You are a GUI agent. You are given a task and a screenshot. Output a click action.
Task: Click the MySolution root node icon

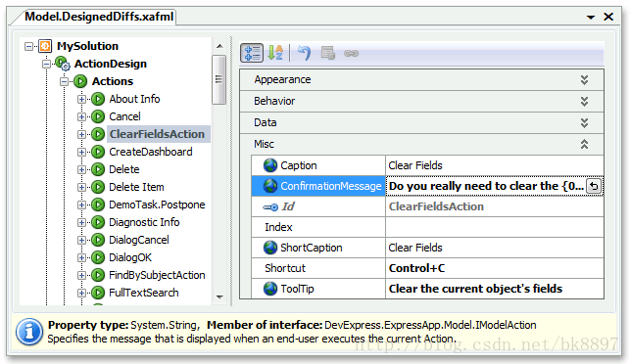coord(45,46)
